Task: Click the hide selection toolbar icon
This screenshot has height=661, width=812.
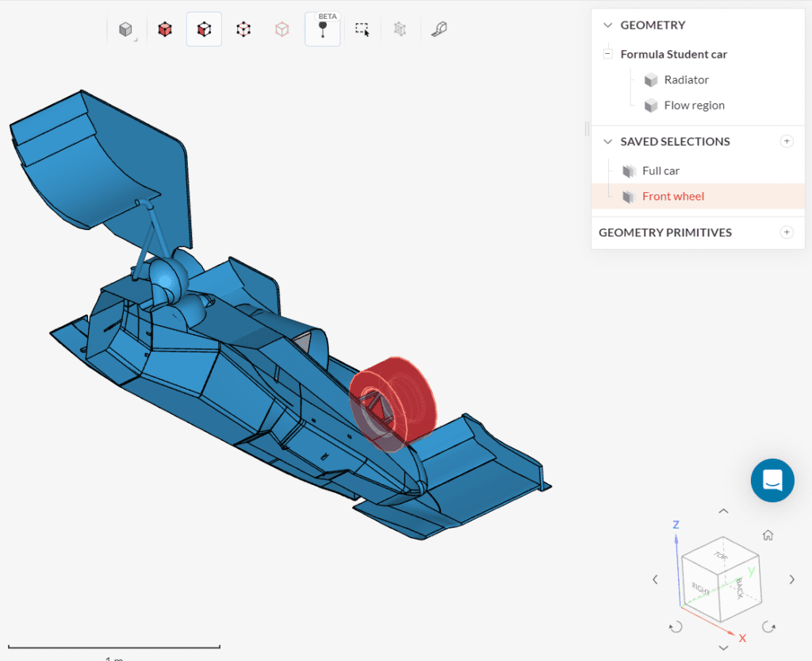Action: [x=400, y=29]
